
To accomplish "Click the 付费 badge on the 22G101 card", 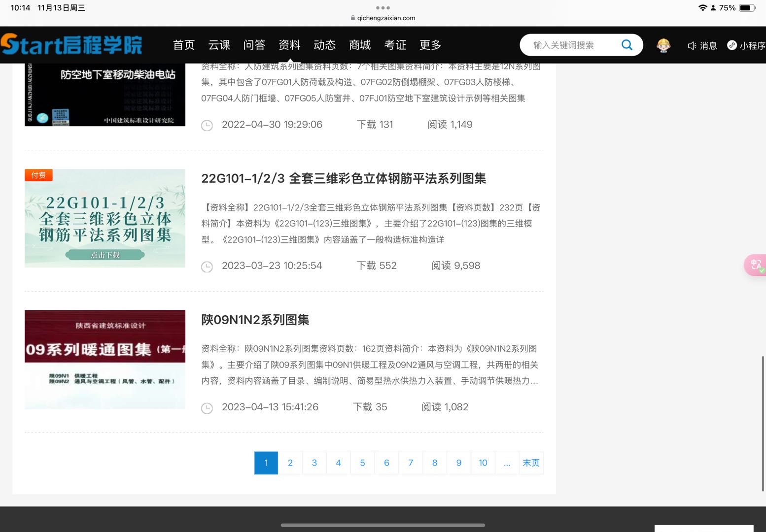I will [38, 175].
